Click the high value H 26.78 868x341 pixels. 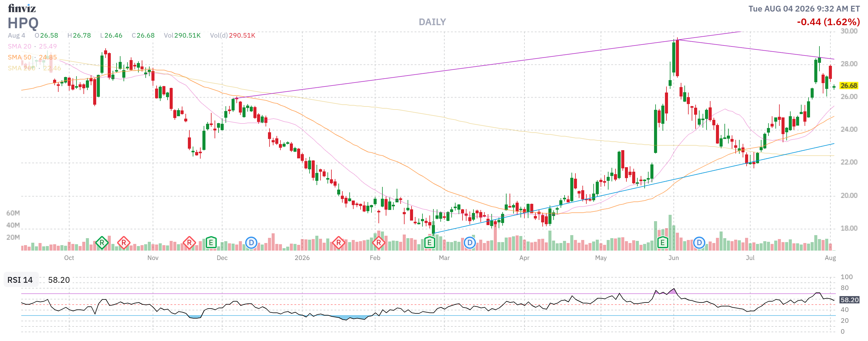click(79, 35)
